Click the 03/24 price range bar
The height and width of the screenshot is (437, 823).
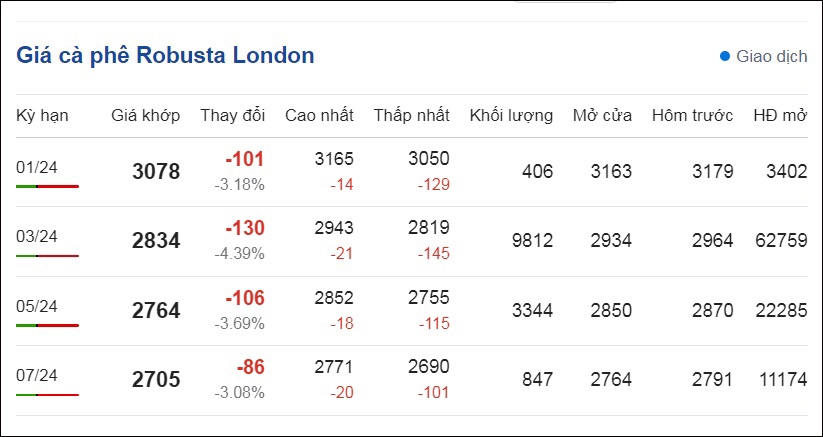pyautogui.click(x=47, y=256)
